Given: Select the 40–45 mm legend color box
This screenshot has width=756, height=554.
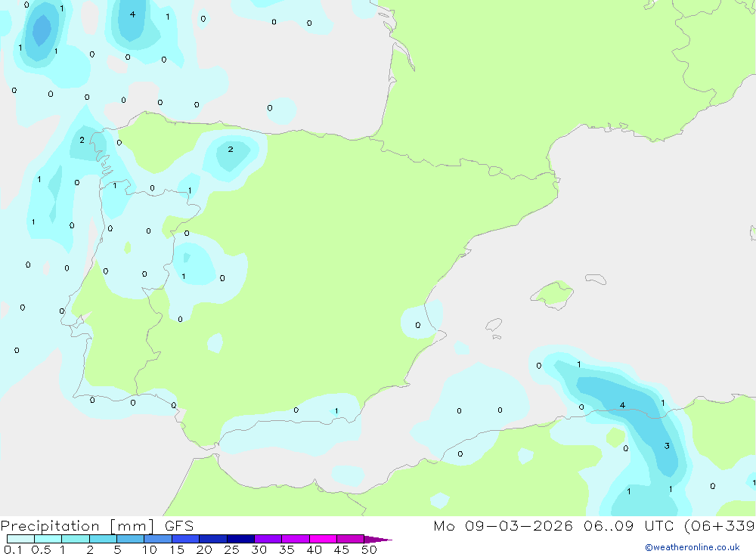Looking at the screenshot, I should [323, 539].
